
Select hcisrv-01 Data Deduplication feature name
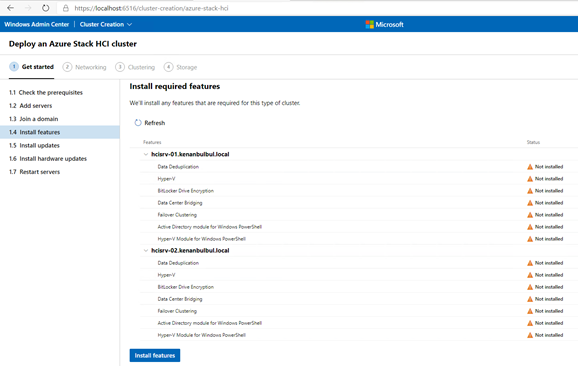point(178,167)
